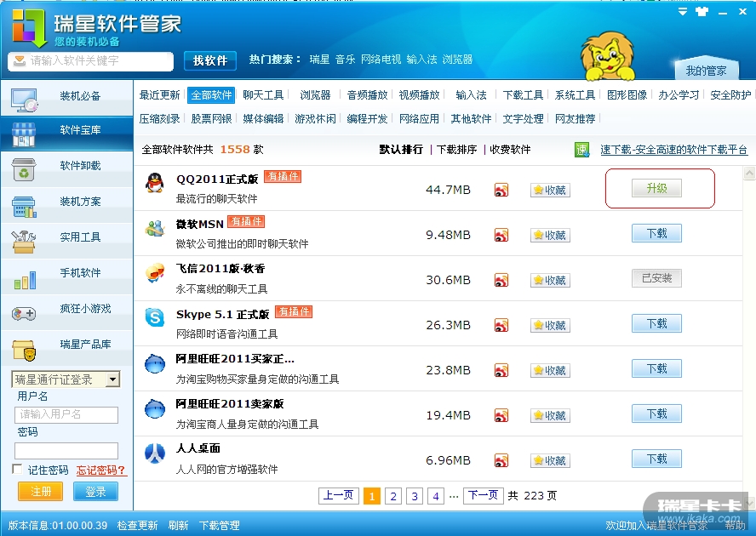Click the green 速下载 platform icon
The width and height of the screenshot is (756, 536).
click(x=582, y=150)
